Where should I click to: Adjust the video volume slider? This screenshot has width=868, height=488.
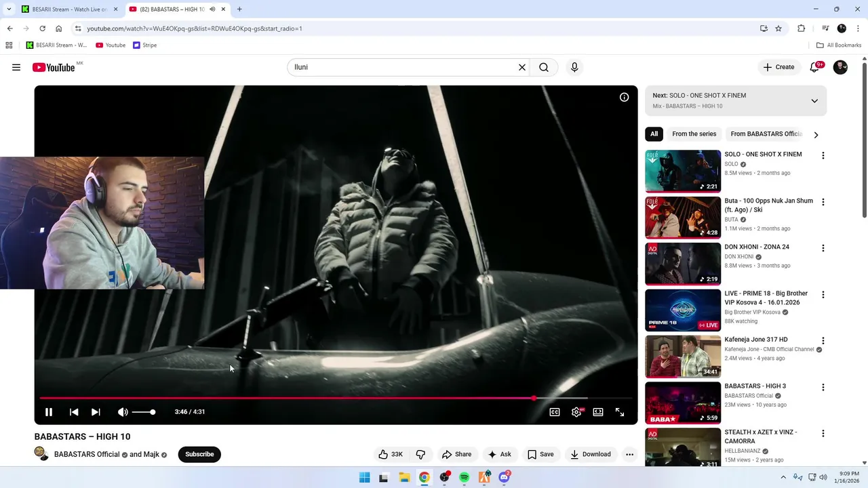pyautogui.click(x=144, y=412)
